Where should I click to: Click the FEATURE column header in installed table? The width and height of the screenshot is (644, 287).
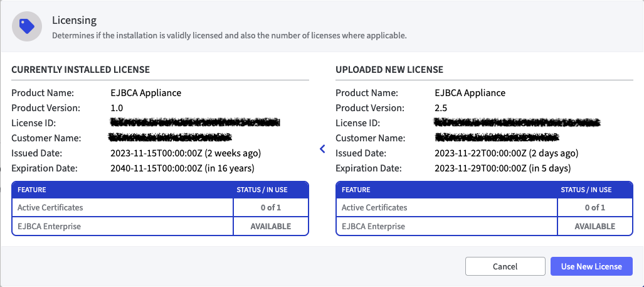tap(32, 190)
